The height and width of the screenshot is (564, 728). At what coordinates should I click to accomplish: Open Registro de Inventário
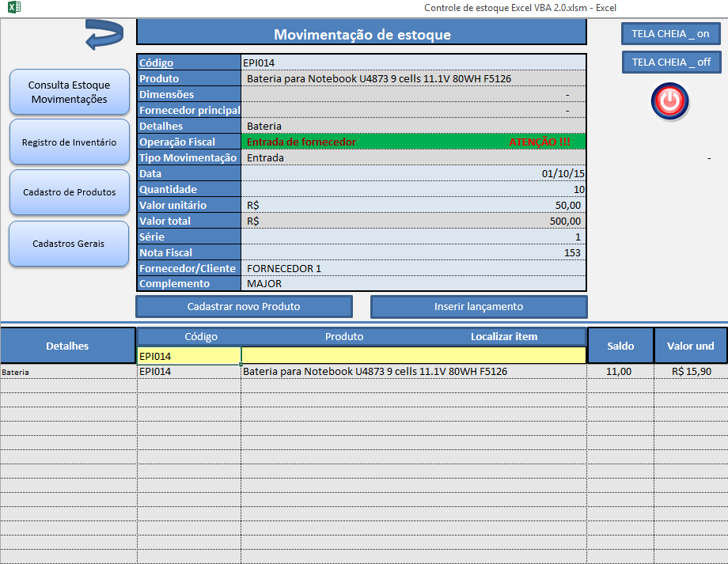point(69,142)
